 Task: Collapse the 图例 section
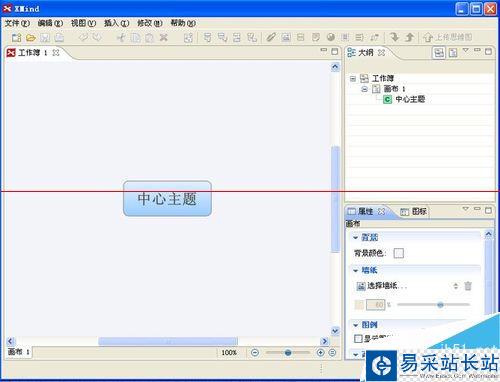(x=356, y=325)
